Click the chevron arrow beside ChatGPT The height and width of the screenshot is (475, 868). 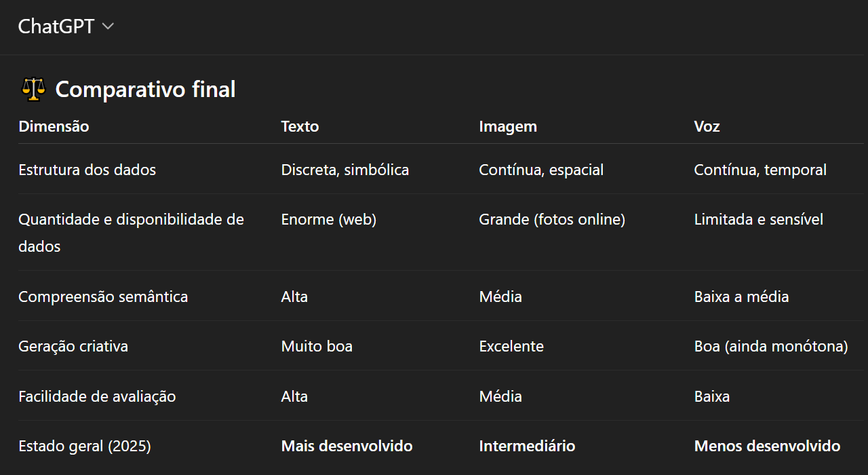(x=107, y=26)
